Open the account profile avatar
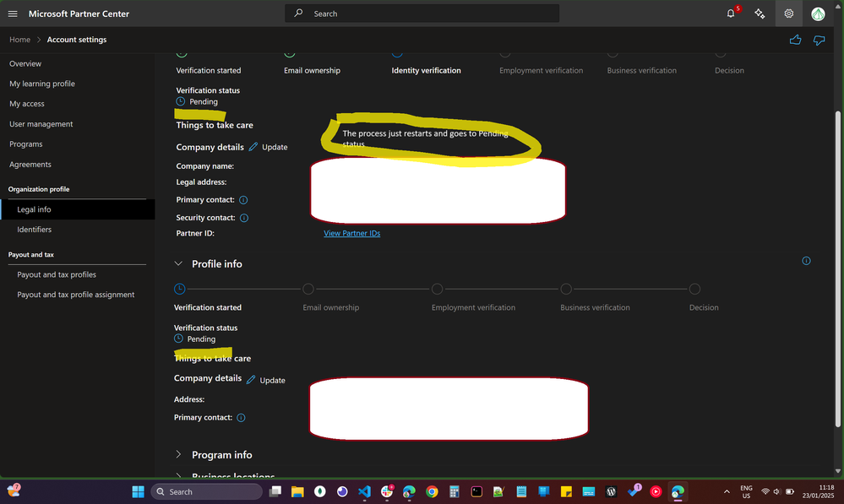The width and height of the screenshot is (844, 504). [x=818, y=14]
